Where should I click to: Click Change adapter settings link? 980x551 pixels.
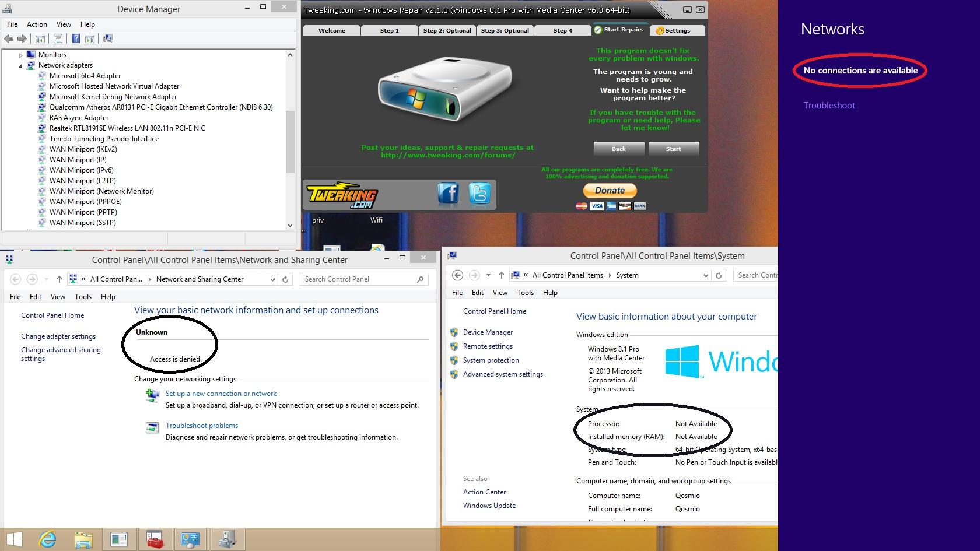pyautogui.click(x=58, y=336)
